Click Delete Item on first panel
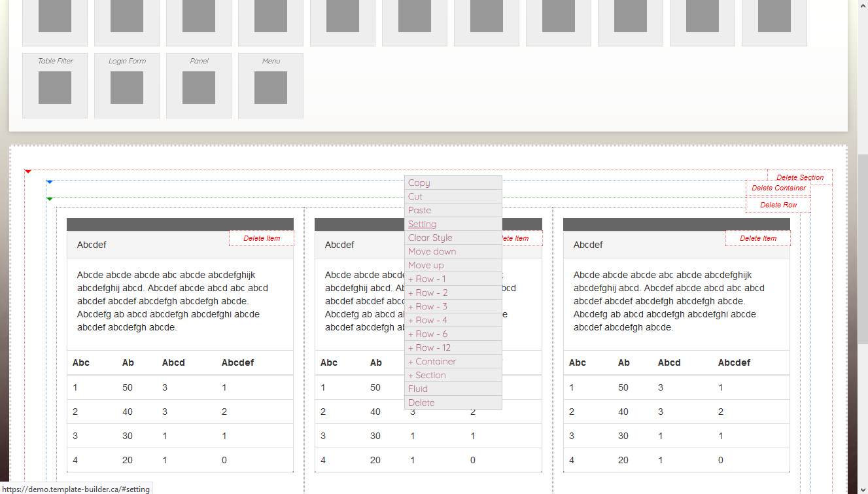868x494 pixels. pyautogui.click(x=262, y=239)
